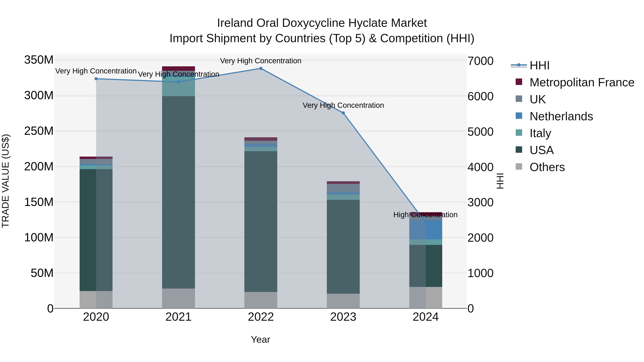Viewport: 644px width, 362px height.
Task: Click the rotated HHI right-axis title
Action: click(500, 181)
